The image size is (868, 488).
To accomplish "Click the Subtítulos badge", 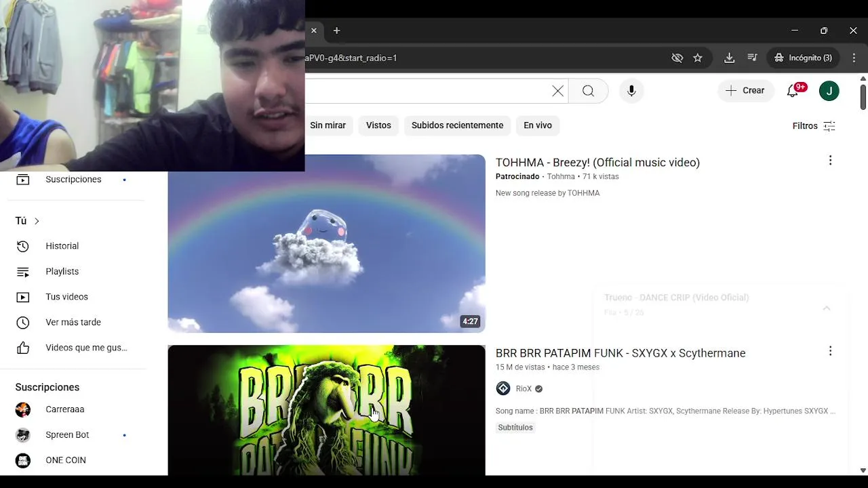I will [x=515, y=428].
